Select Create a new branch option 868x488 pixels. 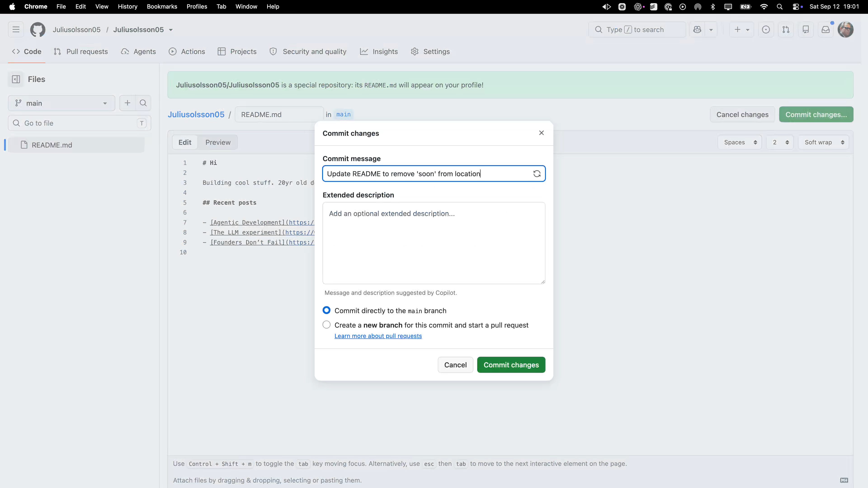[326, 325]
